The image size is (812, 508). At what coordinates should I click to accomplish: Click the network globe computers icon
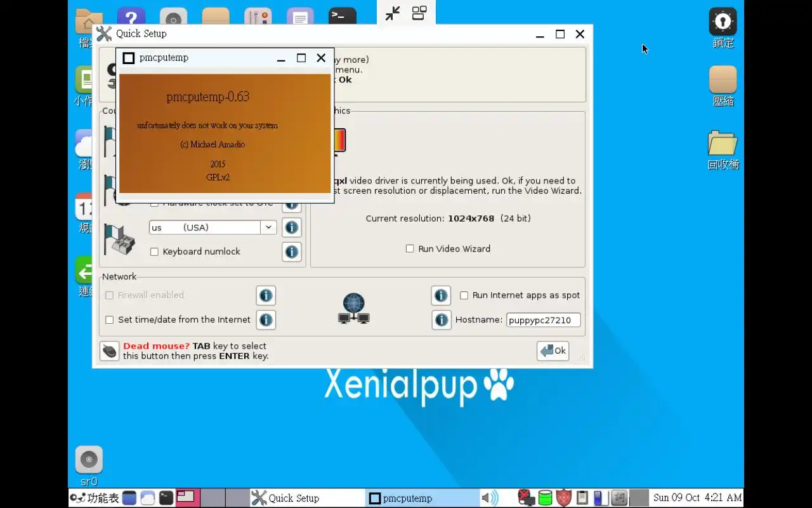354,308
